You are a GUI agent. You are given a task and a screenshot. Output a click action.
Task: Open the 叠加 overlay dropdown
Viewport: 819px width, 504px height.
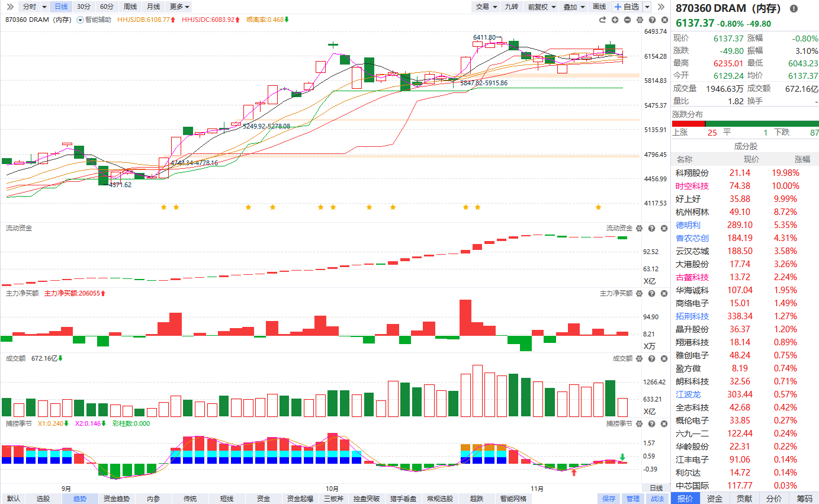573,7
